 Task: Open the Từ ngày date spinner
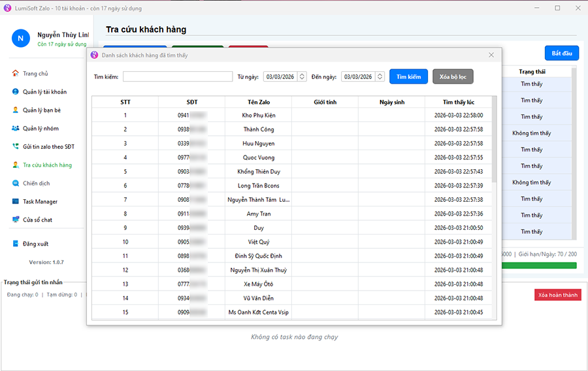(x=301, y=76)
